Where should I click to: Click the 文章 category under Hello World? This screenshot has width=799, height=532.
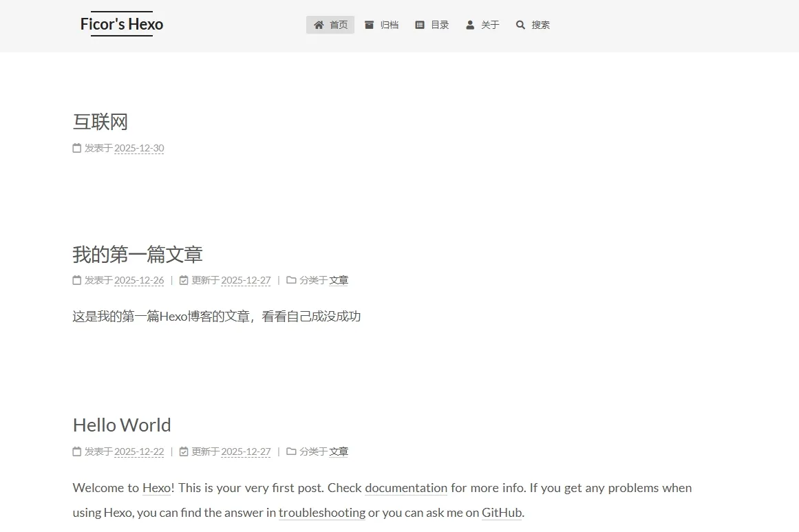point(339,451)
